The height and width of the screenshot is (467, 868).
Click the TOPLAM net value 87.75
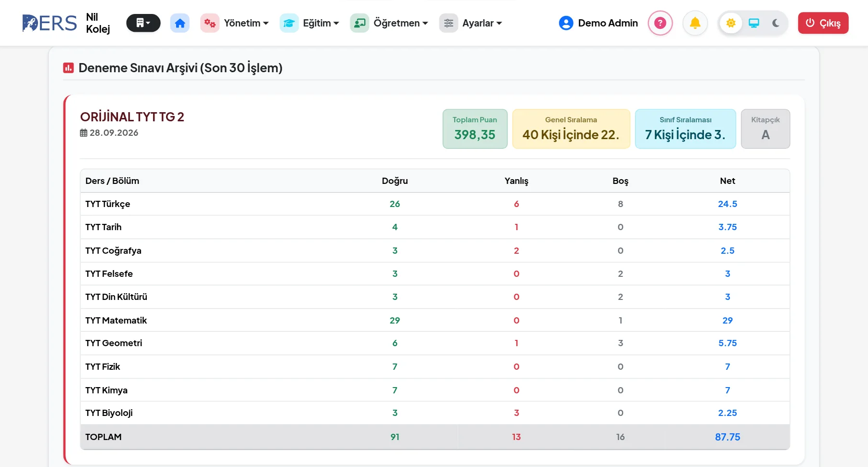pyautogui.click(x=727, y=437)
